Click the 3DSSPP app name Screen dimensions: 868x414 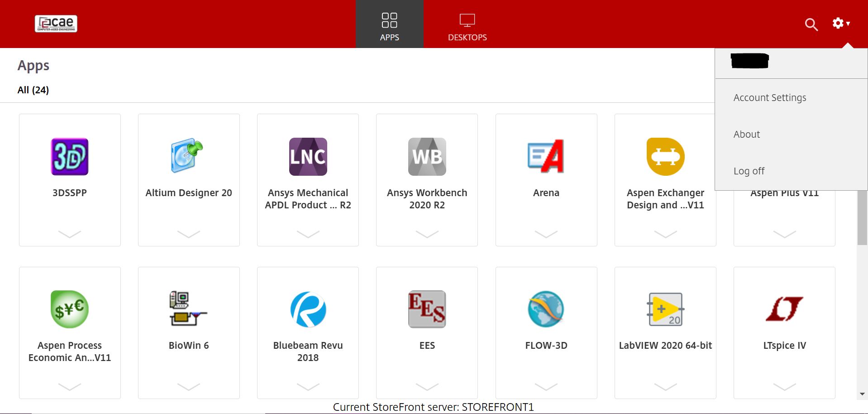point(70,193)
